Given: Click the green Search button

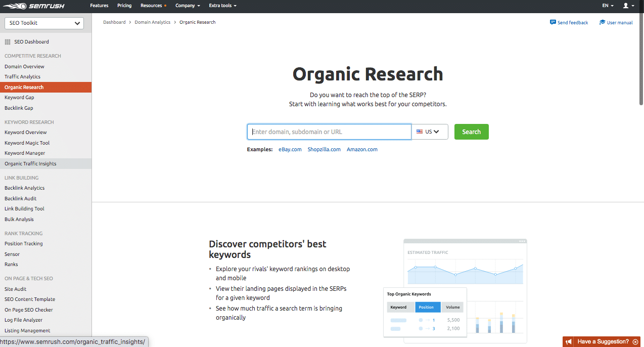Looking at the screenshot, I should tap(471, 132).
